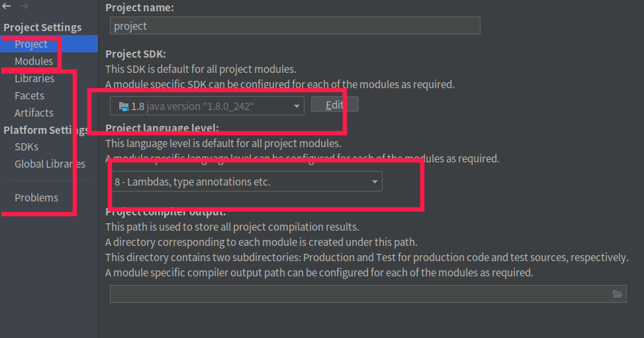This screenshot has height=338, width=644.
Task: Click the project compiler output path field
Action: [368, 294]
